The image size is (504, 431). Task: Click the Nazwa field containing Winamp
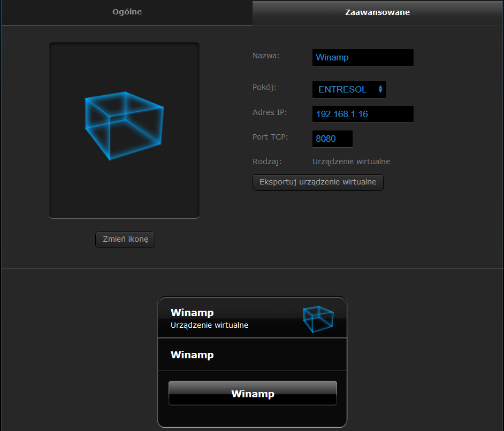coord(363,58)
